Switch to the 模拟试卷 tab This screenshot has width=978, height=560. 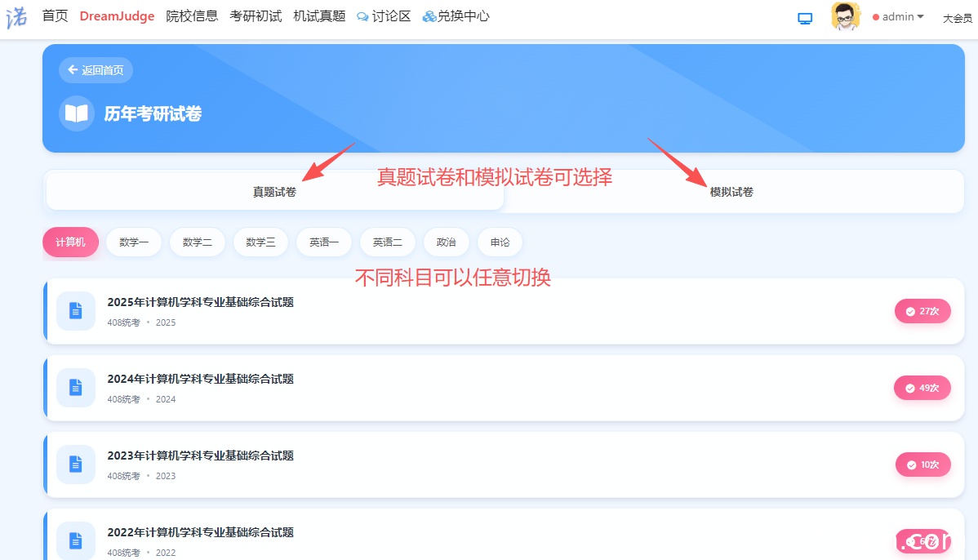click(x=731, y=192)
